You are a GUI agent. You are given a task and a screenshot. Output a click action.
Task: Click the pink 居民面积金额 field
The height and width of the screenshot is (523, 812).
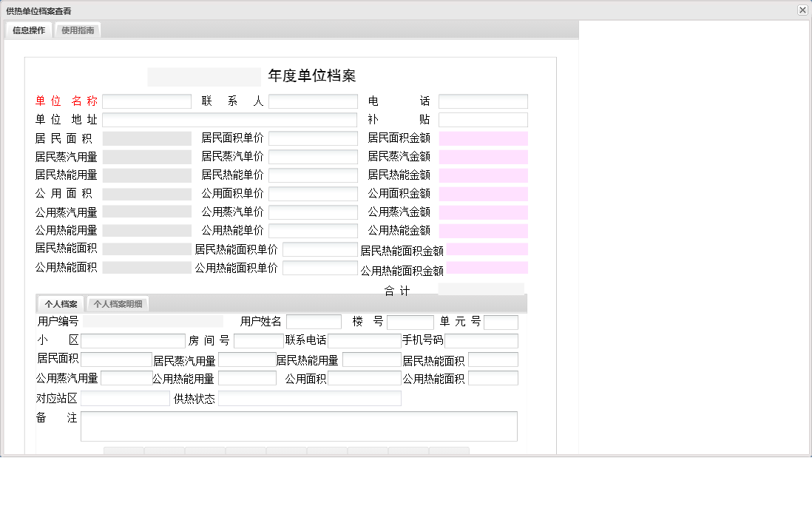pos(482,138)
